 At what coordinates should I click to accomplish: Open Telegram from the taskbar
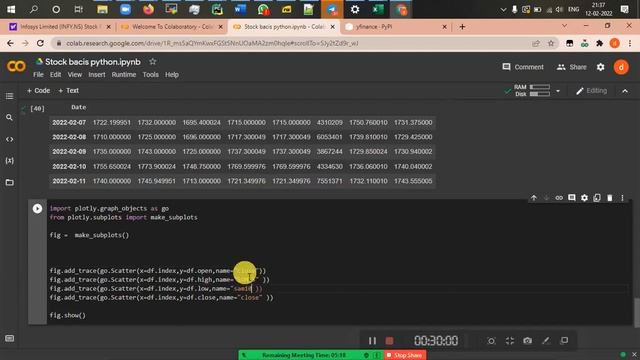pyautogui.click(x=332, y=9)
